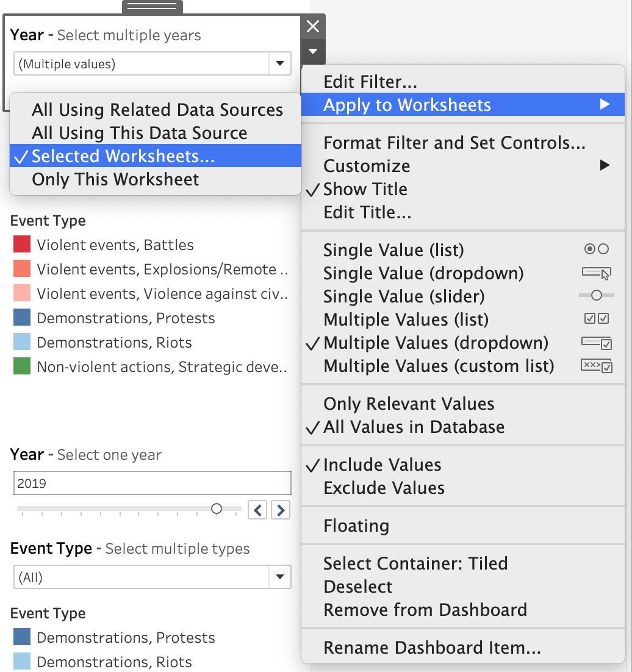Choose Edit Filter... from the menu
The height and width of the screenshot is (672, 632).
pyautogui.click(x=370, y=82)
